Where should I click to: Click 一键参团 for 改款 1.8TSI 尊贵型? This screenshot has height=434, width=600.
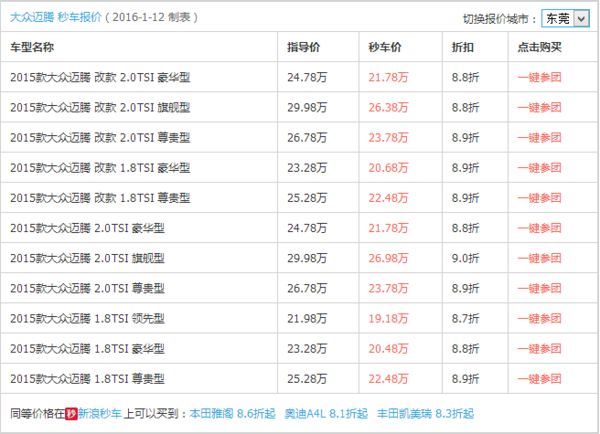tap(539, 198)
